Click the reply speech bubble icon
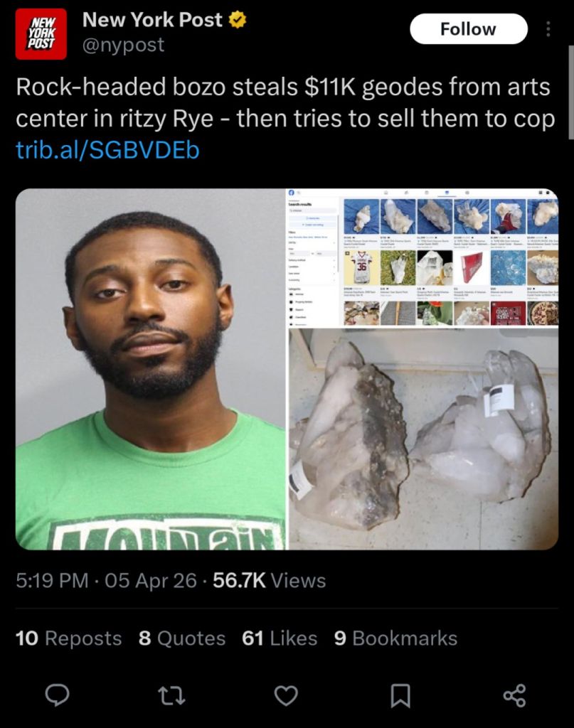Image resolution: width=574 pixels, height=728 pixels. [x=57, y=695]
